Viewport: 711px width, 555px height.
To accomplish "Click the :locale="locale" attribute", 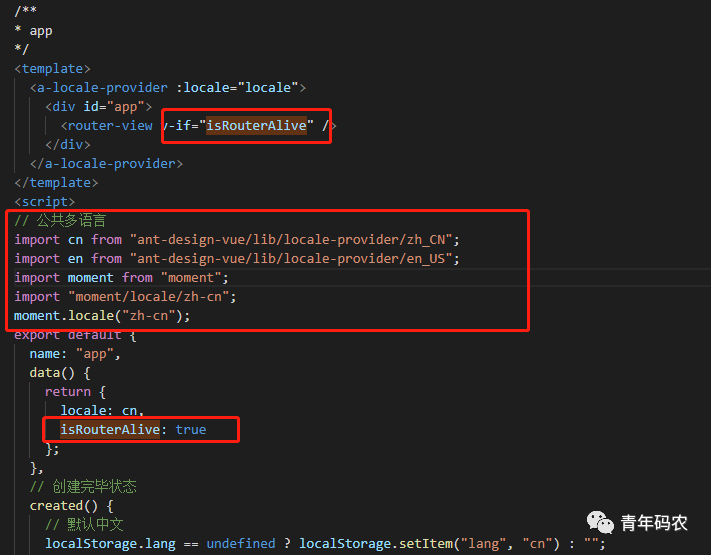I will [237, 88].
